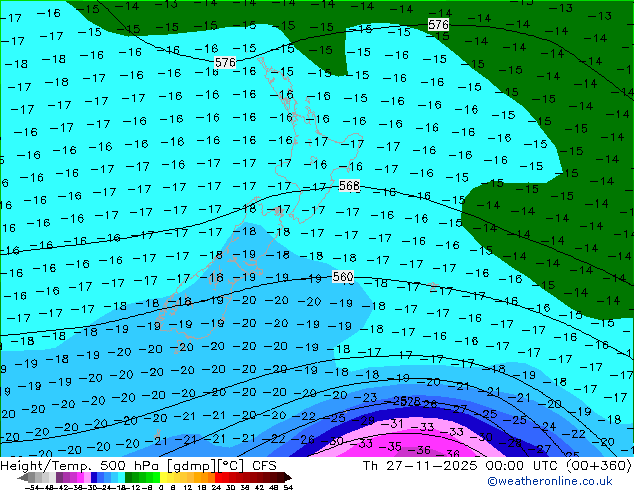The height and width of the screenshot is (490, 634).
Task: Click the '54' value under the color scale
Action: tap(288, 487)
